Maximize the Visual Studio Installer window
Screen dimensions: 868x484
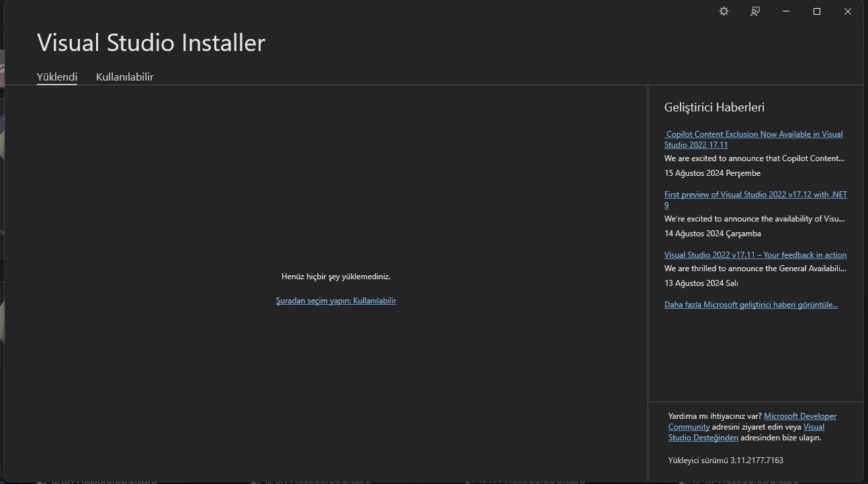coord(817,11)
